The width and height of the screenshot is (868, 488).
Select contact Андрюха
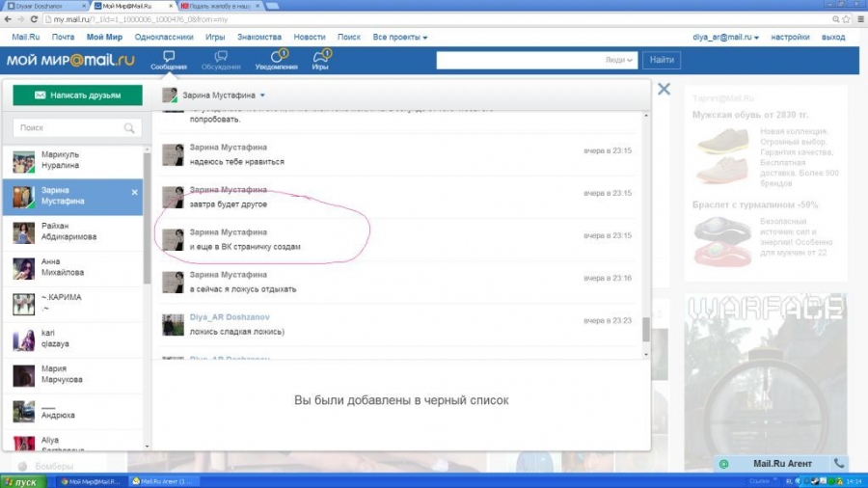click(73, 411)
